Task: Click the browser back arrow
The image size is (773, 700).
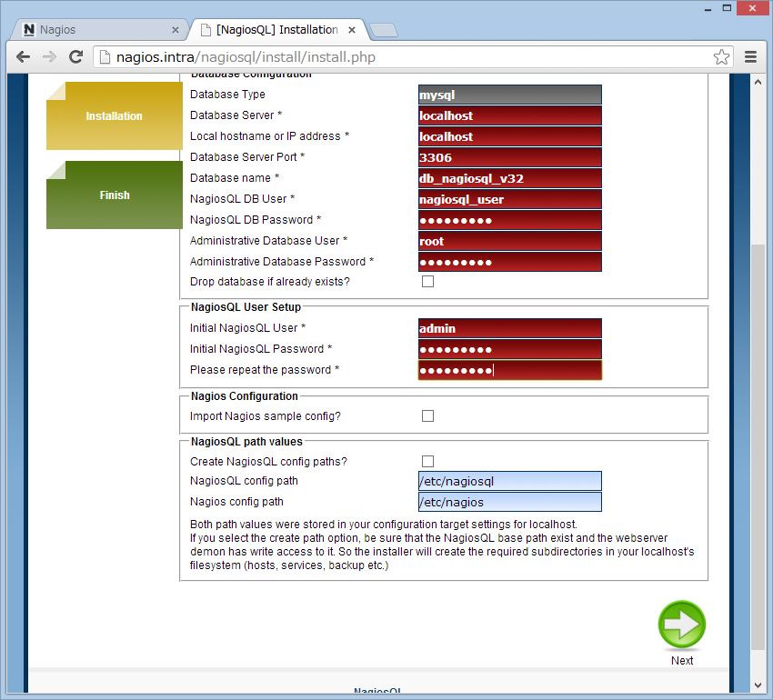Action: (x=23, y=57)
